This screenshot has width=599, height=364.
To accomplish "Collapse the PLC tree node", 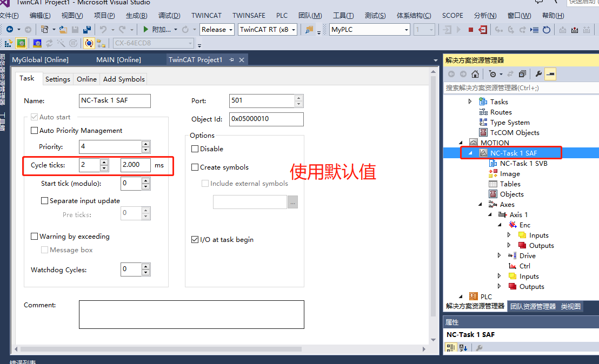I will pos(460,296).
